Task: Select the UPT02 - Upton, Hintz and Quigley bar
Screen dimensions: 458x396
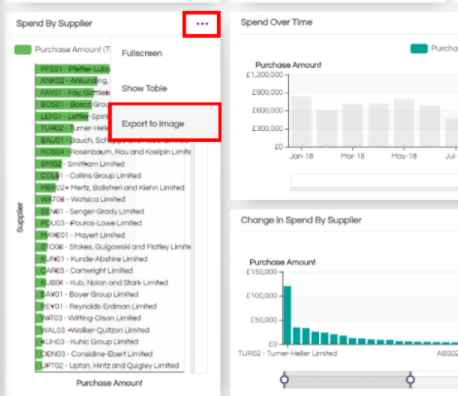Action: (38, 366)
